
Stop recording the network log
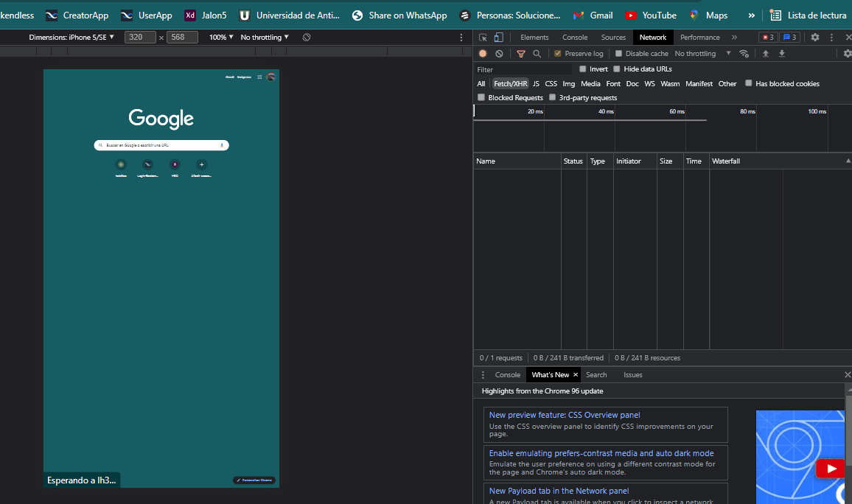point(483,53)
